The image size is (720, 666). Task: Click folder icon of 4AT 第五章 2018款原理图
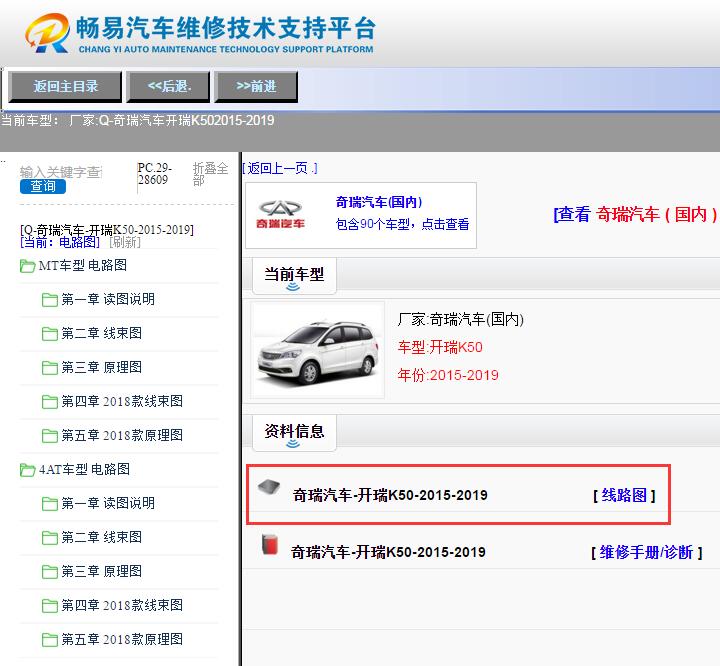tap(50, 640)
